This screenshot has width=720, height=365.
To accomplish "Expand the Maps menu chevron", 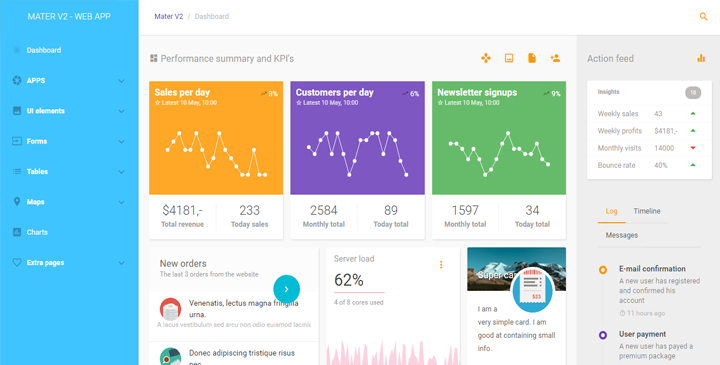I will click(x=121, y=202).
